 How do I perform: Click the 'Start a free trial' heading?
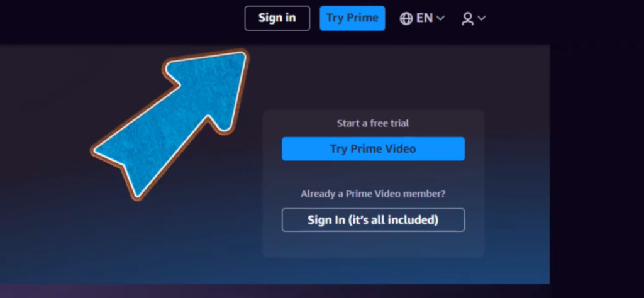pos(373,123)
